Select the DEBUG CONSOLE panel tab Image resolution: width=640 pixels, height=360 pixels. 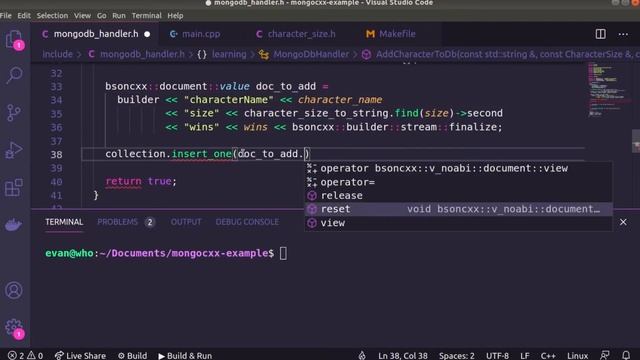247,222
